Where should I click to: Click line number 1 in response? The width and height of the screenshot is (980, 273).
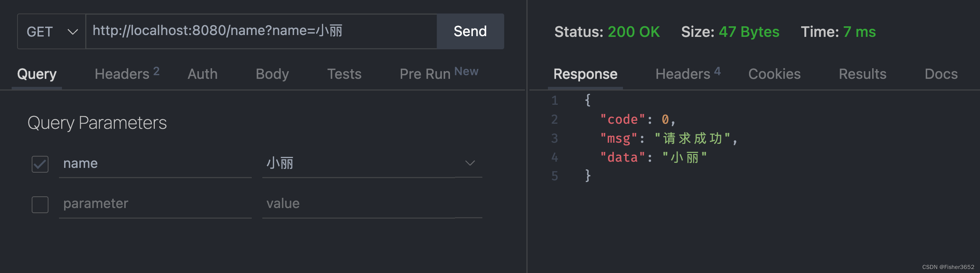click(555, 101)
